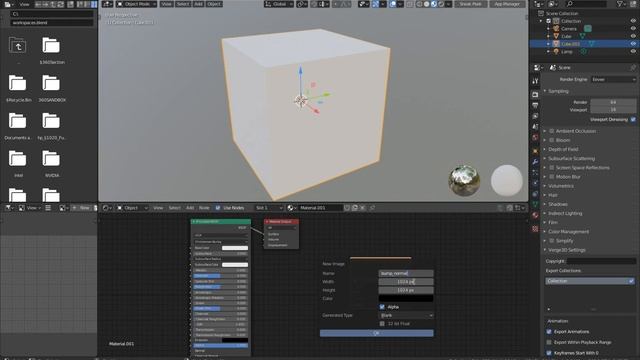Hide the Cube.001 object via eye icon
The height and width of the screenshot is (360, 640).
pyautogui.click(x=633, y=44)
